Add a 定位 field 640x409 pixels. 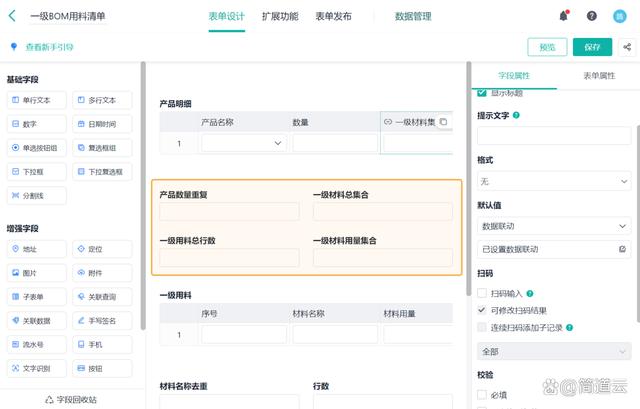[102, 249]
